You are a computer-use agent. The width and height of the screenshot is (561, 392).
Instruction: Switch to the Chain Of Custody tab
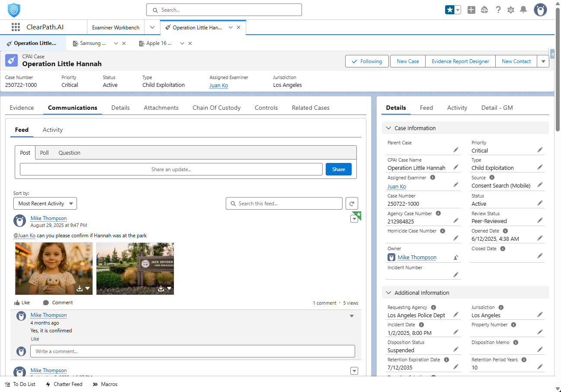(216, 108)
